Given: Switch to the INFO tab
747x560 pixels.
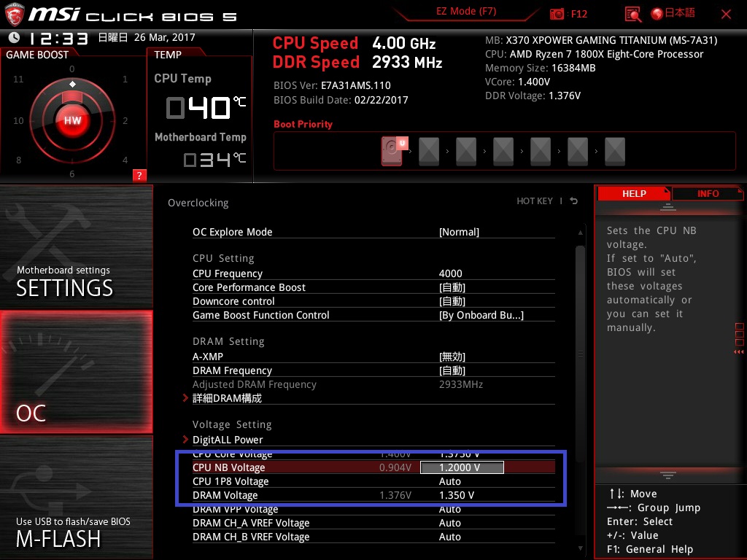Looking at the screenshot, I should (708, 194).
